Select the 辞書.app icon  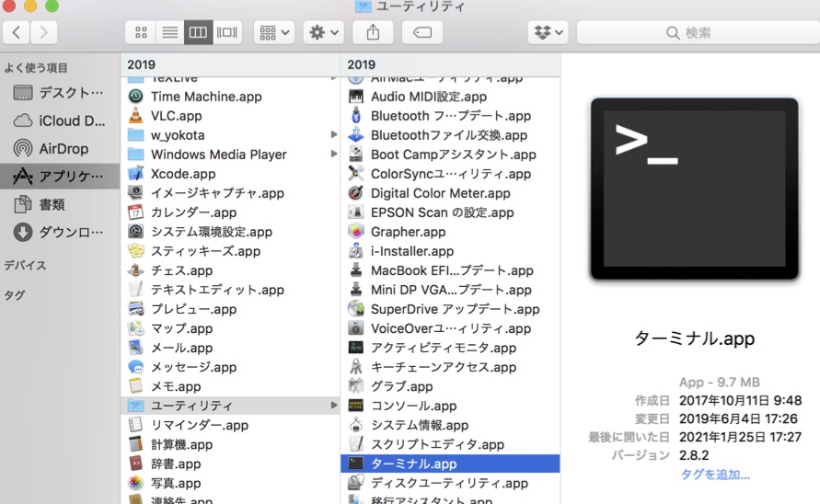[135, 464]
